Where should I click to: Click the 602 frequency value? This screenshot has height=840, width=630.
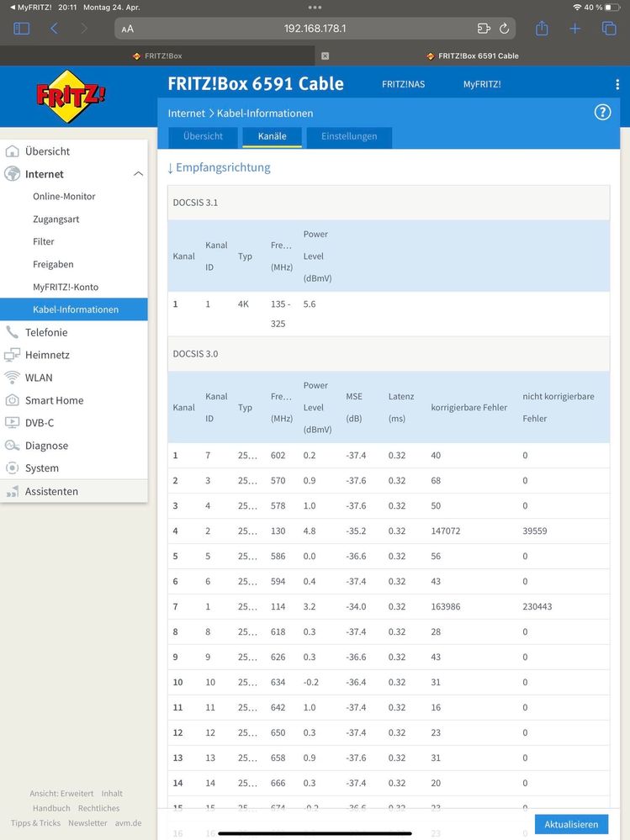(x=278, y=456)
